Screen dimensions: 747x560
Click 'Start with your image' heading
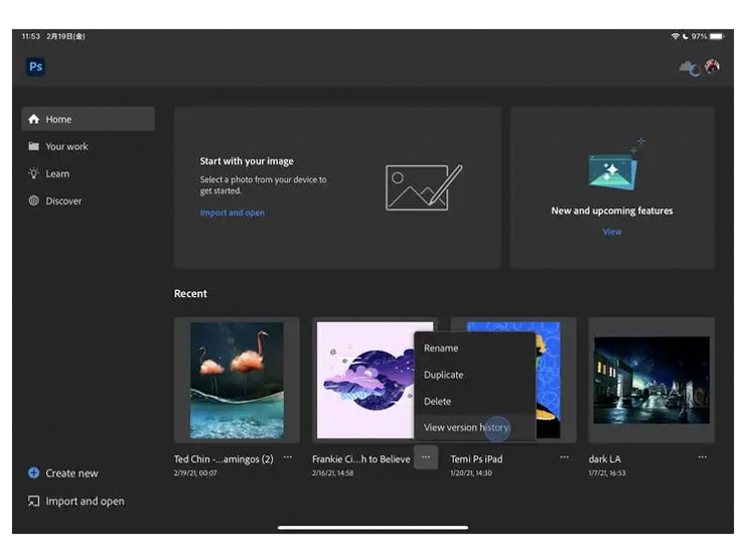247,161
